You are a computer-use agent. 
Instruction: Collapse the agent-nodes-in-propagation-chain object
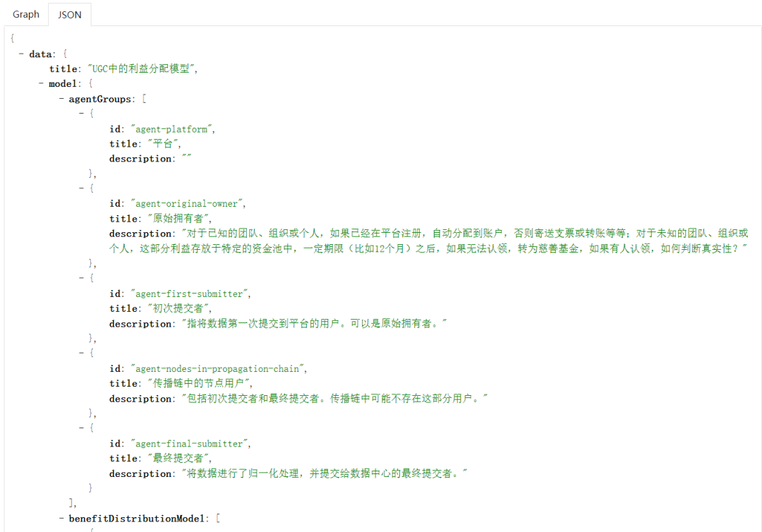(81, 353)
